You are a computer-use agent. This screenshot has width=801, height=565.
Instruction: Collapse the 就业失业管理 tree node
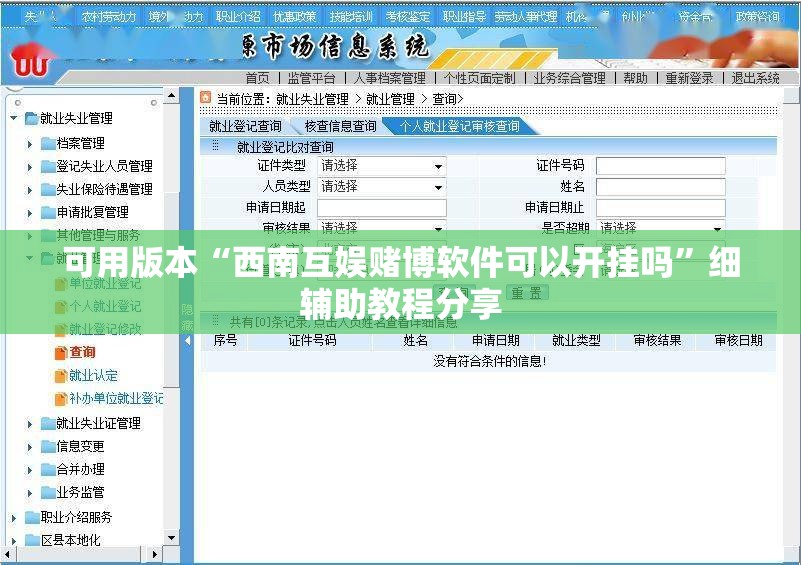point(14,118)
